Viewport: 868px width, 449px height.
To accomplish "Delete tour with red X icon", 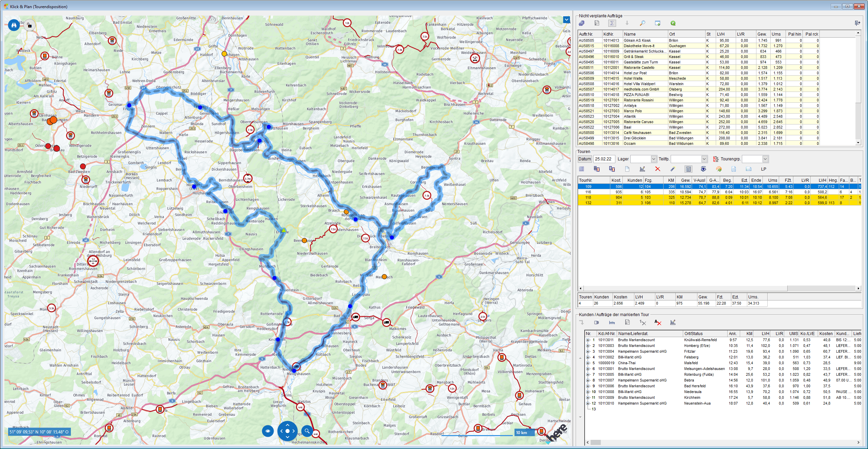I will click(x=657, y=169).
